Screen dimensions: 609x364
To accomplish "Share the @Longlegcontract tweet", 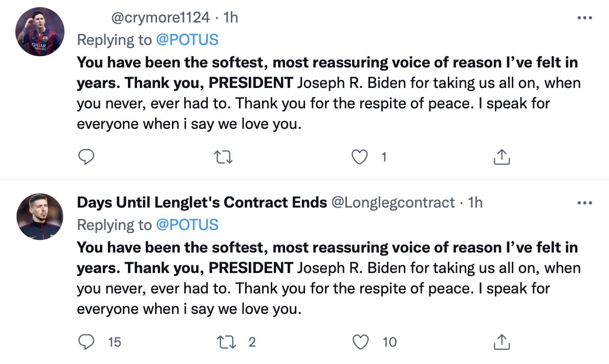I will click(x=502, y=342).
